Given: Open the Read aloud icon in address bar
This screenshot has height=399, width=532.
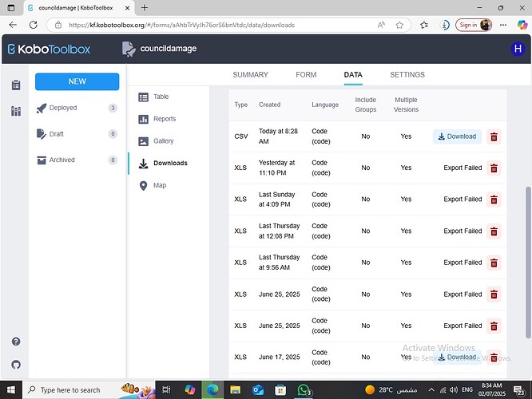Looking at the screenshot, I should tap(381, 25).
